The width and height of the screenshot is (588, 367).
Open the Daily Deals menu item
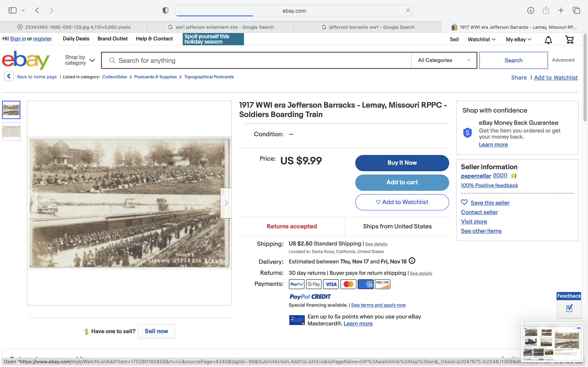tap(76, 39)
